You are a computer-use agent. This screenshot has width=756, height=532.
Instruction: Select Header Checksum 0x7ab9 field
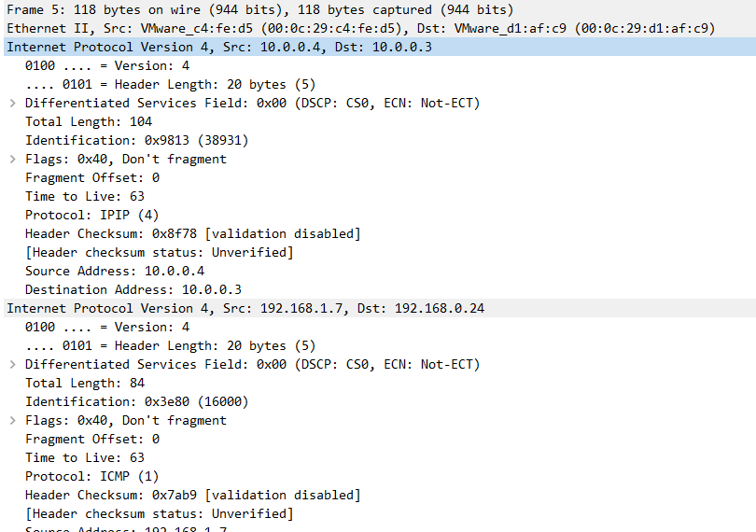[193, 496]
